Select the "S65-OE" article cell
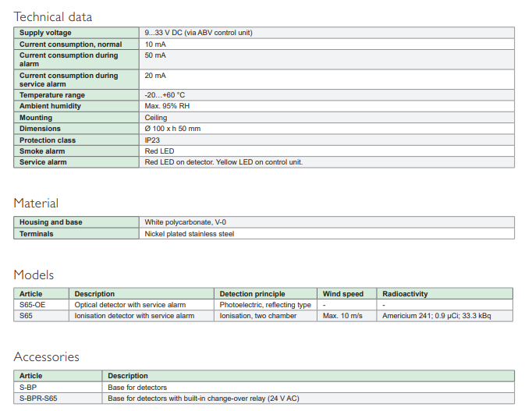Viewport: 532px width, 411px height. (33, 305)
